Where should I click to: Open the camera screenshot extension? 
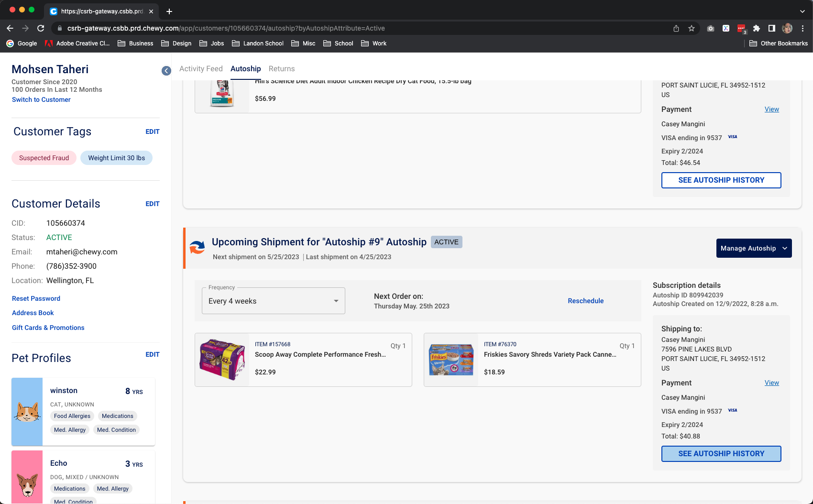click(711, 28)
